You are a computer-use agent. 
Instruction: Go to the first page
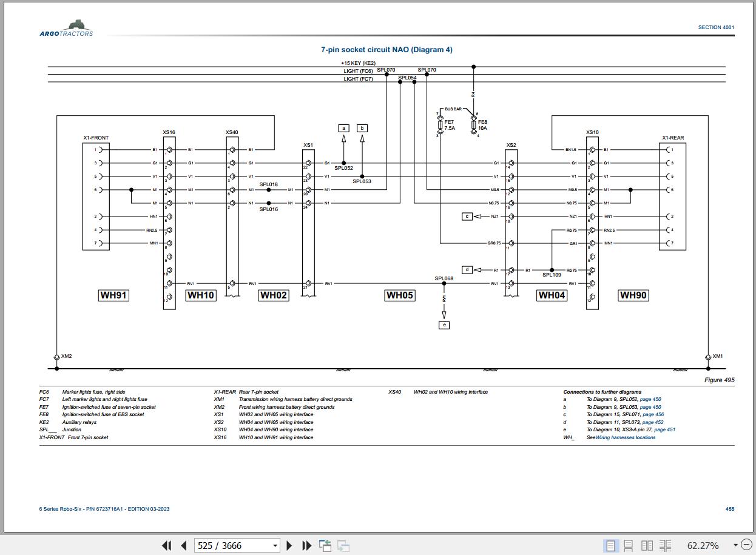[x=166, y=545]
